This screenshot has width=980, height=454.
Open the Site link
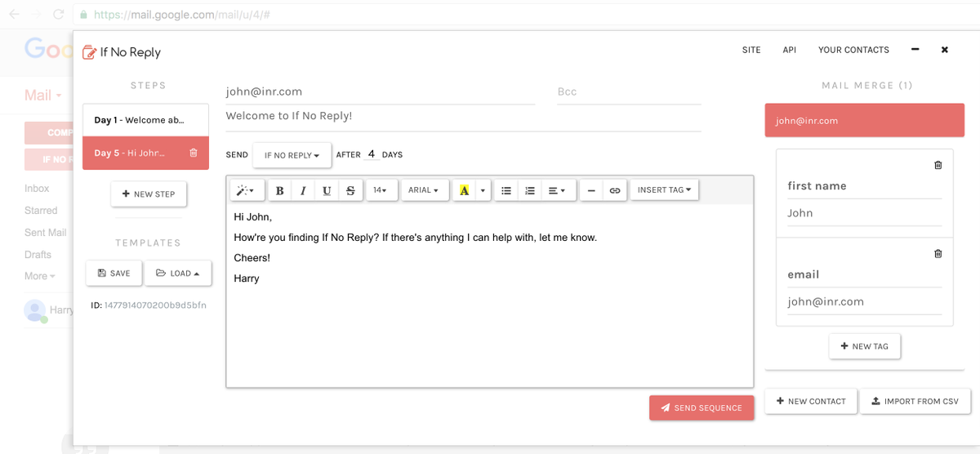pyautogui.click(x=751, y=50)
